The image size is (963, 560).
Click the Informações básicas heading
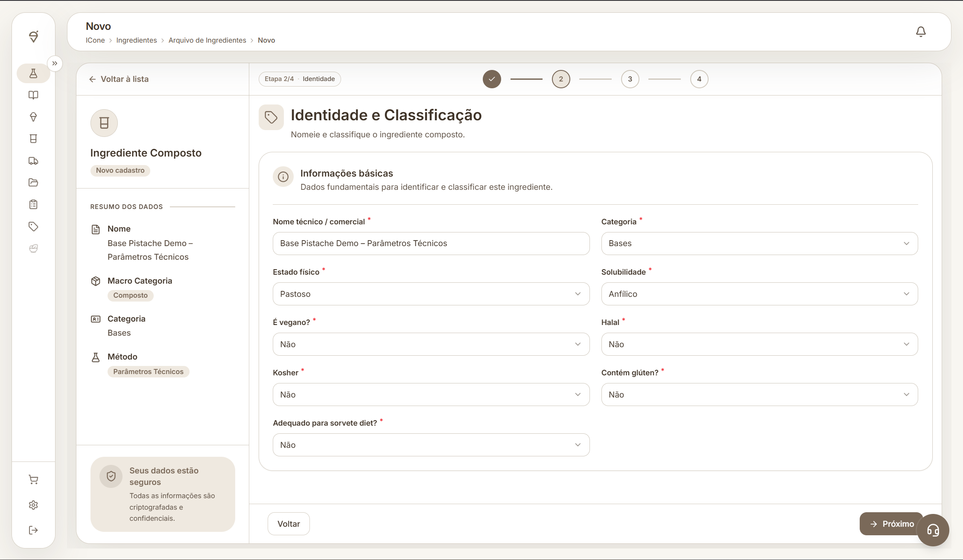(x=347, y=173)
